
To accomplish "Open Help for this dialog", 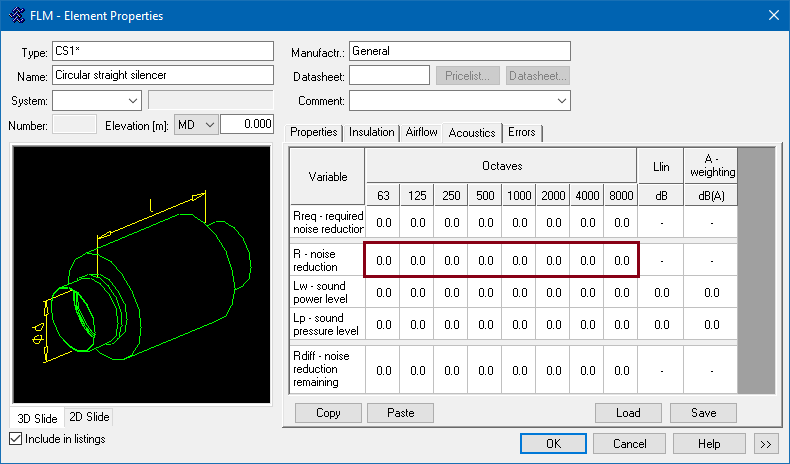I will point(709,444).
